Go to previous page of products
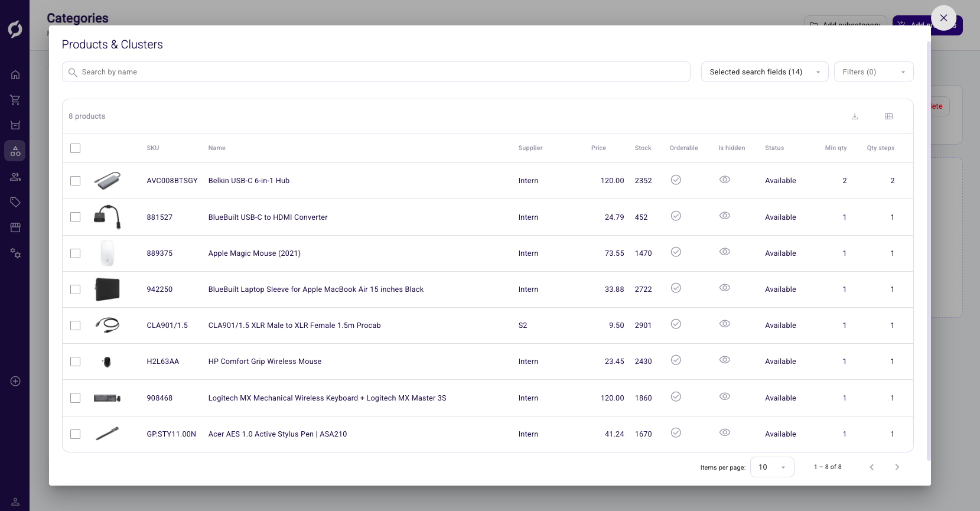Viewport: 980px width, 511px height. tap(871, 467)
